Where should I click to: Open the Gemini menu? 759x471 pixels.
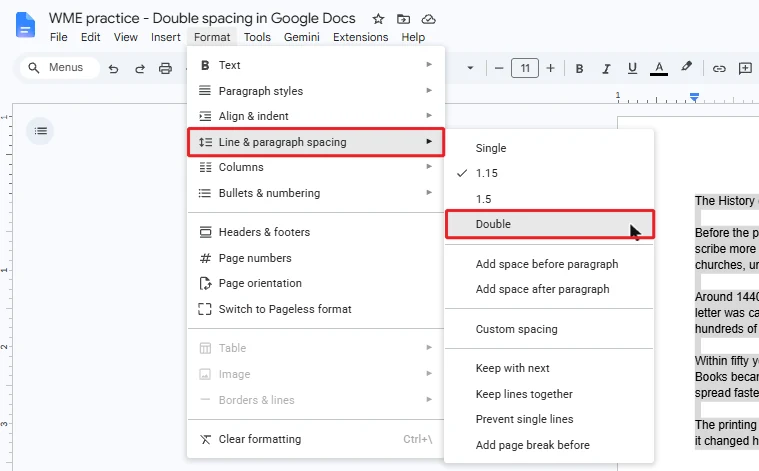pyautogui.click(x=302, y=37)
